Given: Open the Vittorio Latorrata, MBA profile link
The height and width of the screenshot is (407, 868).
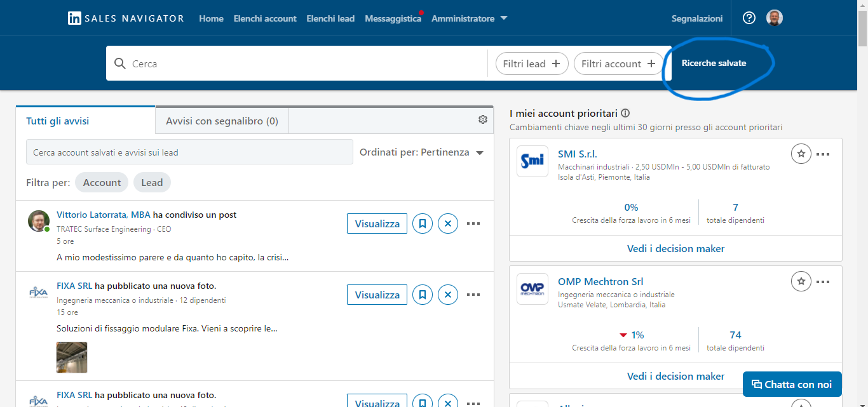Looking at the screenshot, I should [104, 215].
